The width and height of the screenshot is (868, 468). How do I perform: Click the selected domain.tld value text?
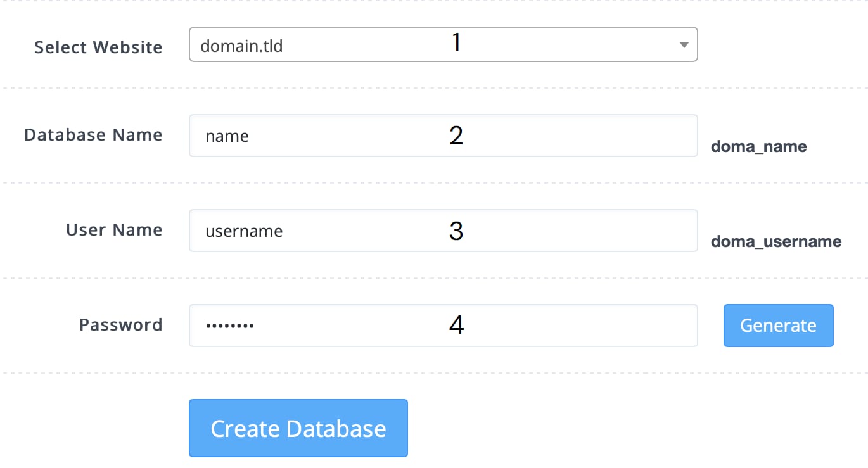241,46
